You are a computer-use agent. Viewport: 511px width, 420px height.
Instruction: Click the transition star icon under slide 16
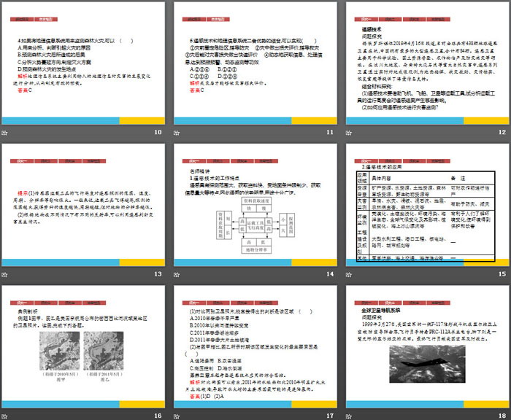(5, 415)
